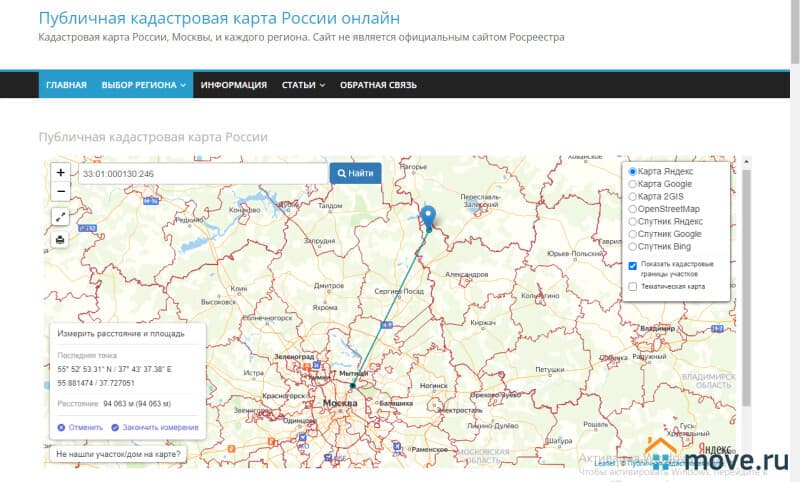Enable the Тематическая карта checkbox
The width and height of the screenshot is (800, 482).
tap(632, 287)
